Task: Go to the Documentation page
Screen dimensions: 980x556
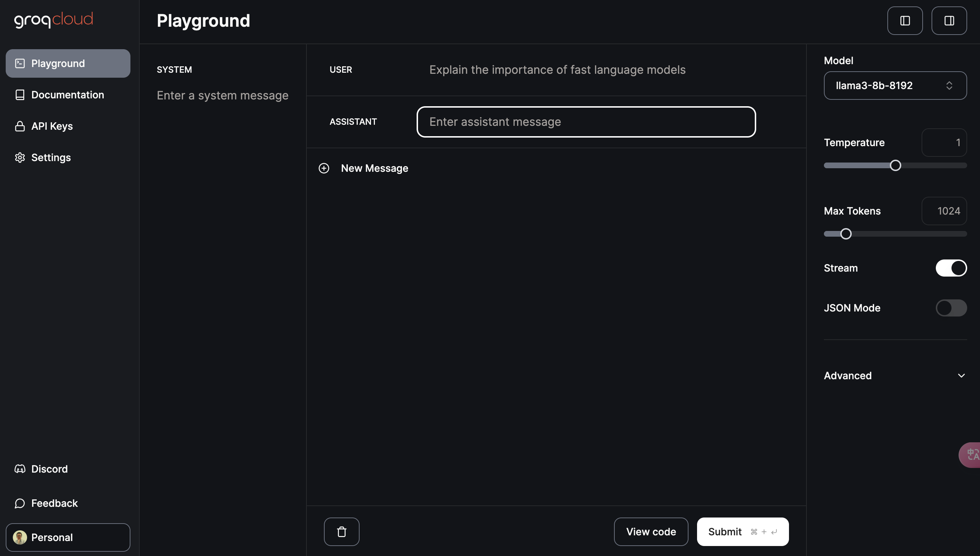Action: coord(68,95)
